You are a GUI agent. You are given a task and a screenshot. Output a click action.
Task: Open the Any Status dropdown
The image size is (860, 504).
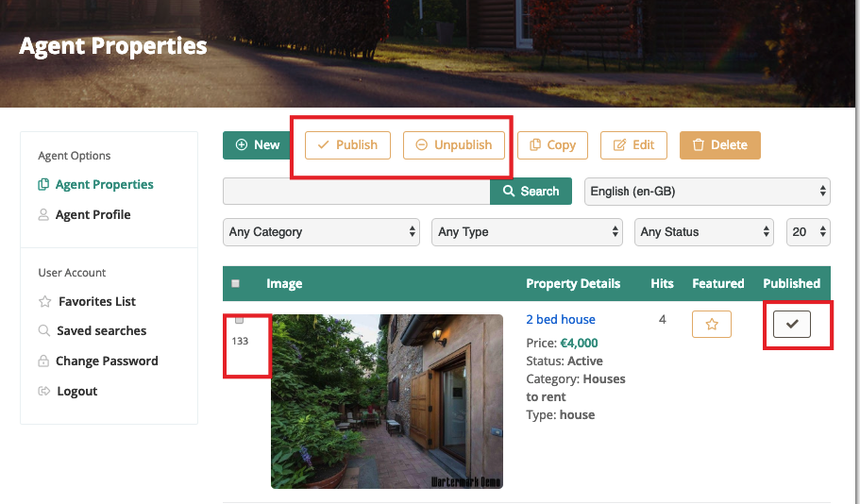click(x=705, y=231)
